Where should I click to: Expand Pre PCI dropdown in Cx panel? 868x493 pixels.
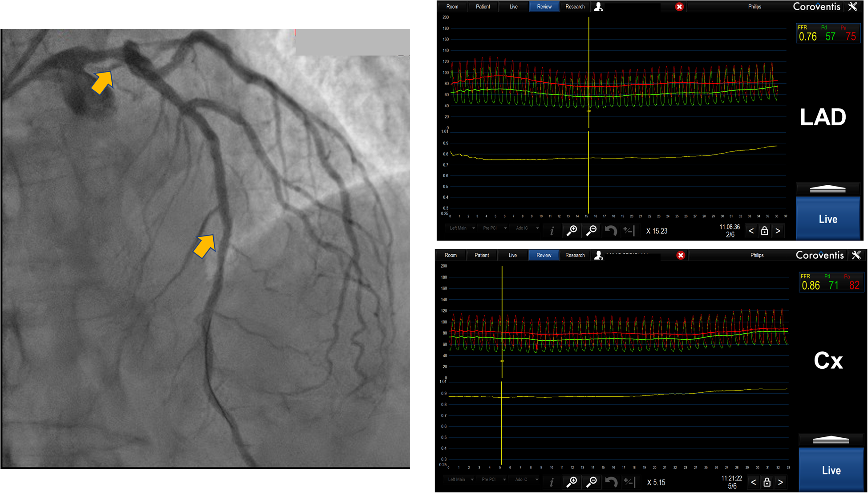pos(493,480)
